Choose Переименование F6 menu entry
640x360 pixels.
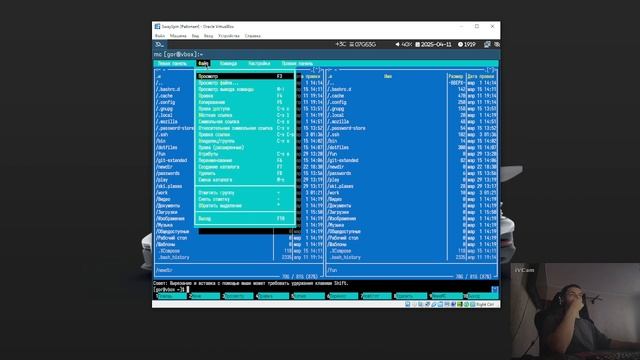245,161
